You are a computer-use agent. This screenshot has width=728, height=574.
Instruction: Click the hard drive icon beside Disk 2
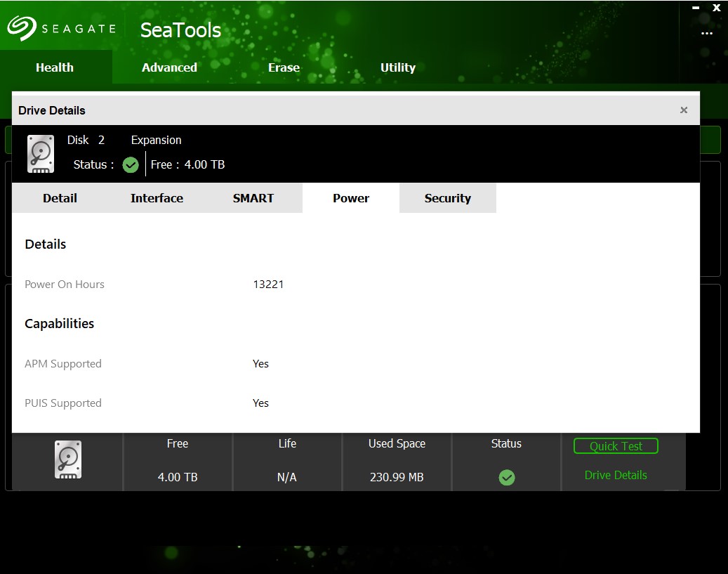point(41,153)
